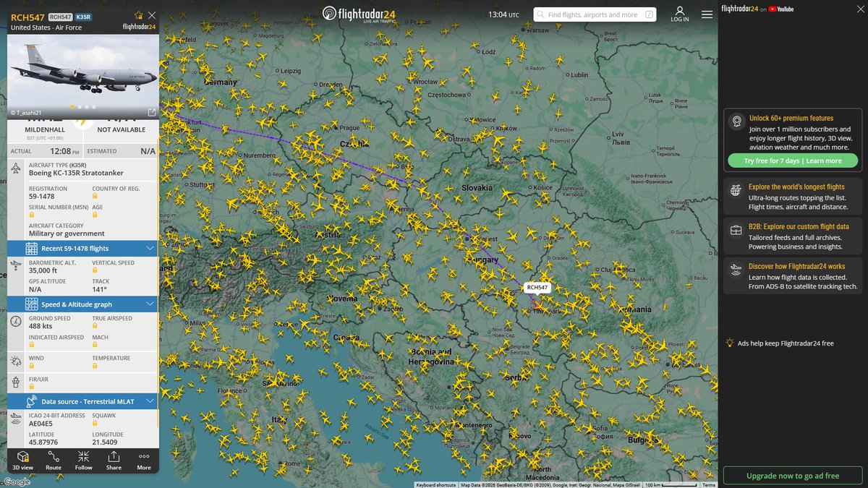The height and width of the screenshot is (488, 868).
Task: Click the ICAO address AE04E5
Action: pos(42,423)
